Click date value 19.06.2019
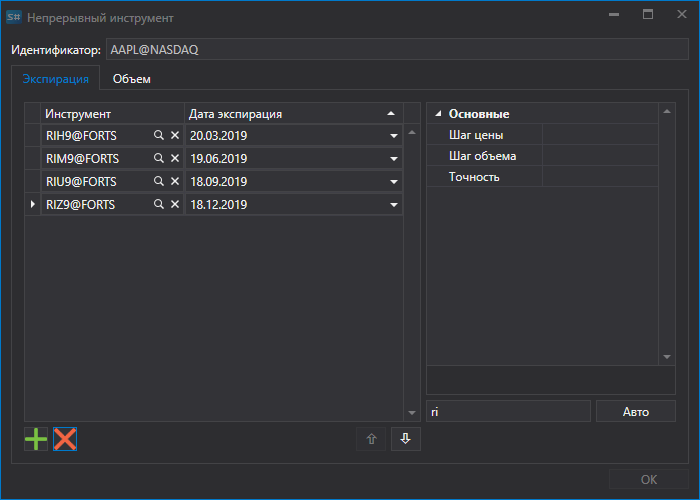Viewport: 700px width, 500px height. pos(218,158)
